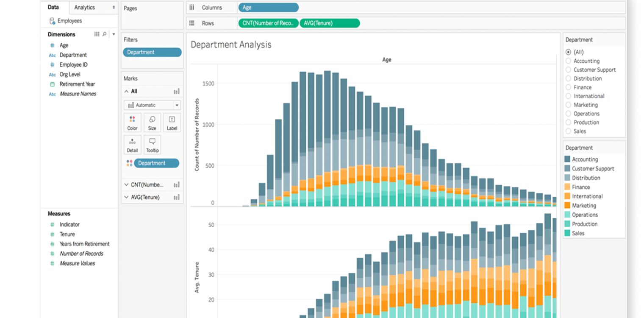Open the Automatic mark type dropdown
Image resolution: width=644 pixels, height=318 pixels.
point(152,105)
